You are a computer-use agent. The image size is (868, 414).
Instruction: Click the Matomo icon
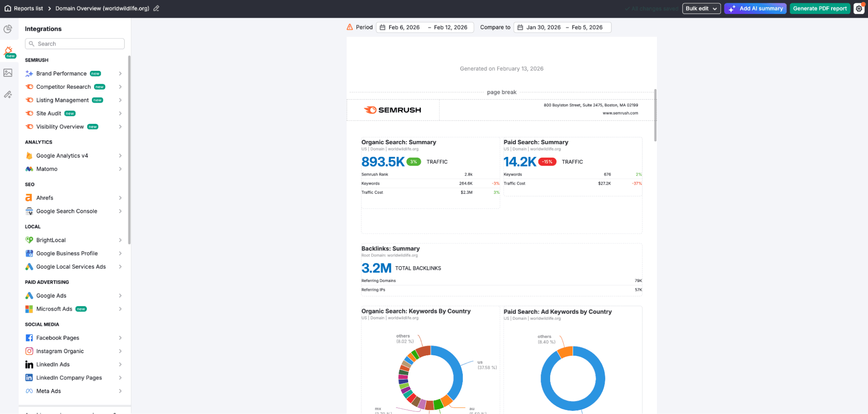(x=29, y=169)
